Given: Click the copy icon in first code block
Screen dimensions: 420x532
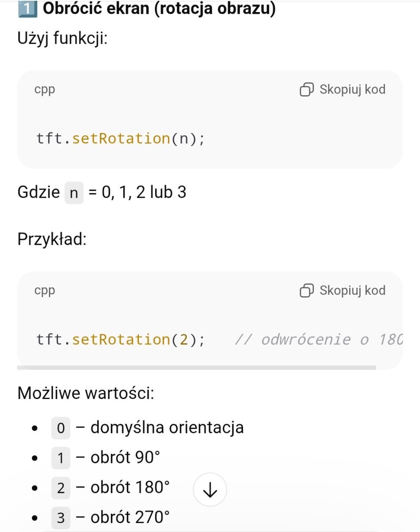Looking at the screenshot, I should 307,90.
